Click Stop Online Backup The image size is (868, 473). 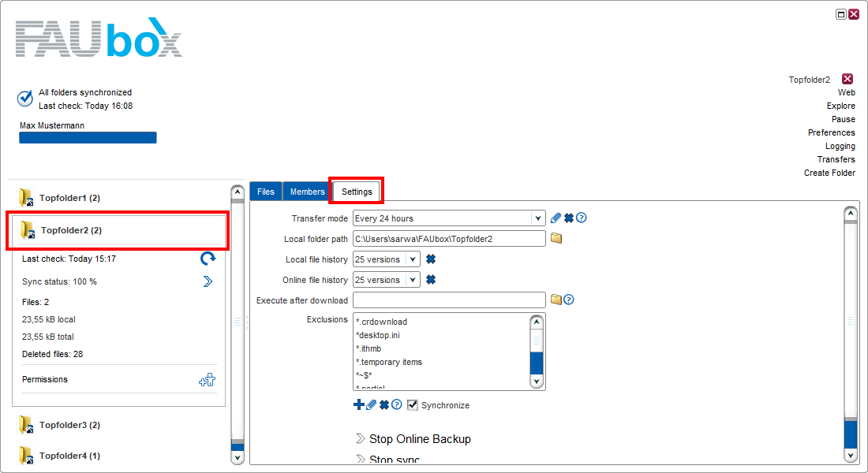tap(420, 438)
